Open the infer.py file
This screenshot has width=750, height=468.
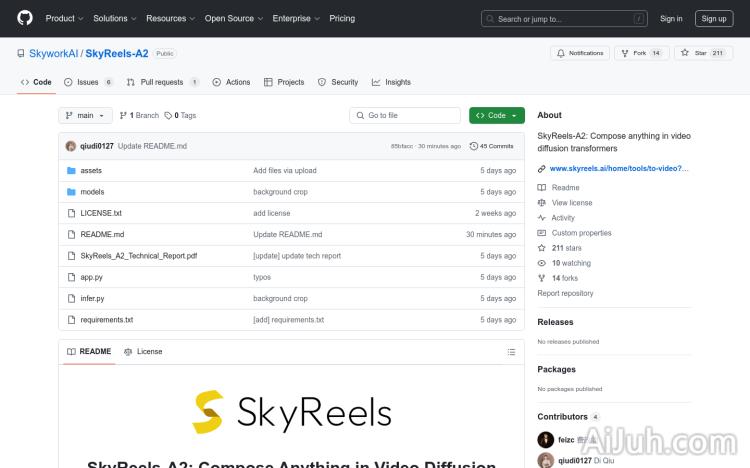pos(92,299)
